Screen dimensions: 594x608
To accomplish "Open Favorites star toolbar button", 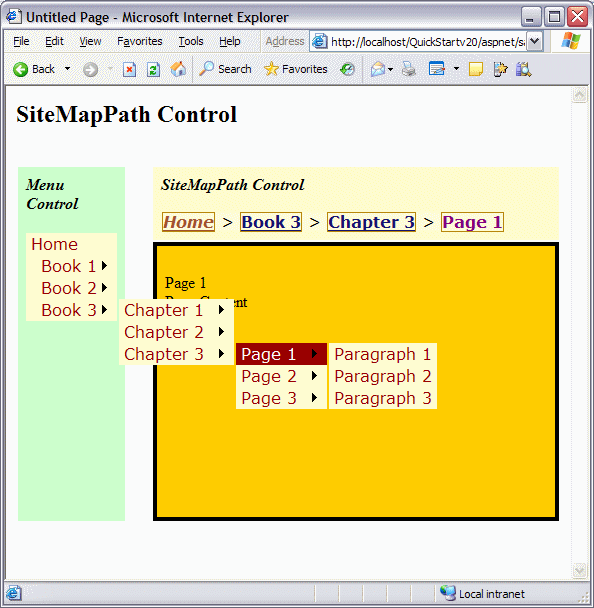I will coord(295,69).
